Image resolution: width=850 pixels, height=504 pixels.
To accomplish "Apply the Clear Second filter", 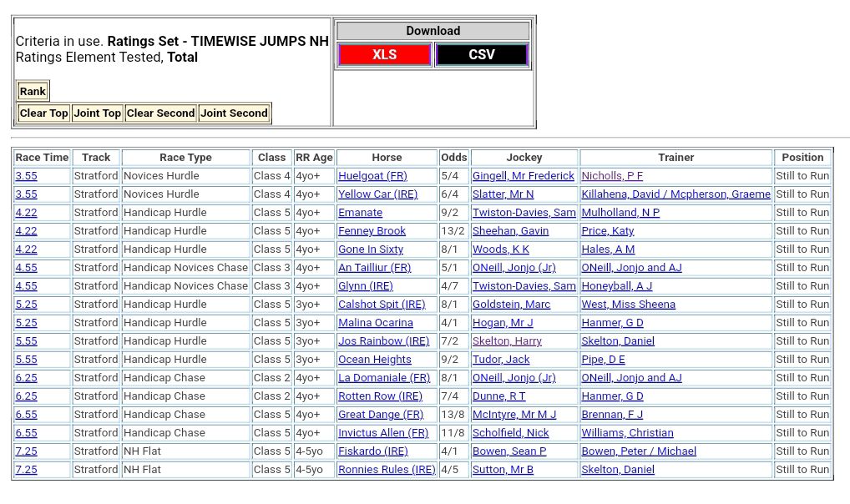I will point(160,113).
